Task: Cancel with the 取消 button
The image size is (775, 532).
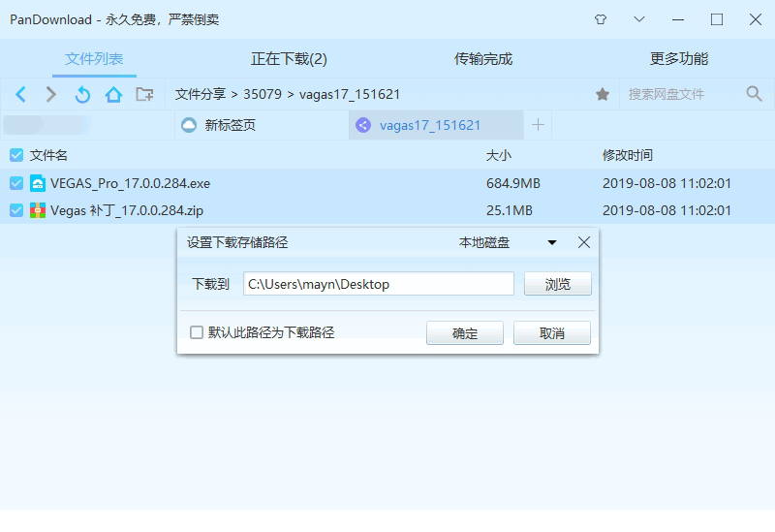Action: tap(551, 333)
